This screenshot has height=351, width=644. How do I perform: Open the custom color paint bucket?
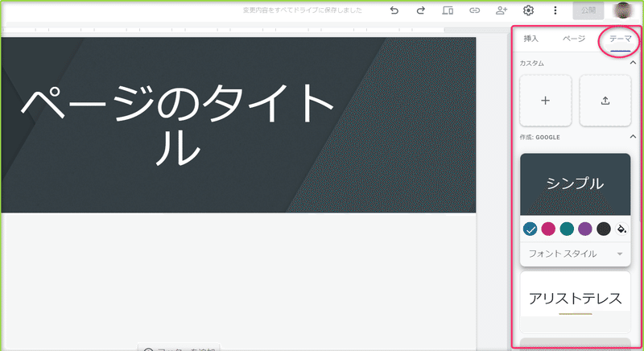pyautogui.click(x=621, y=229)
